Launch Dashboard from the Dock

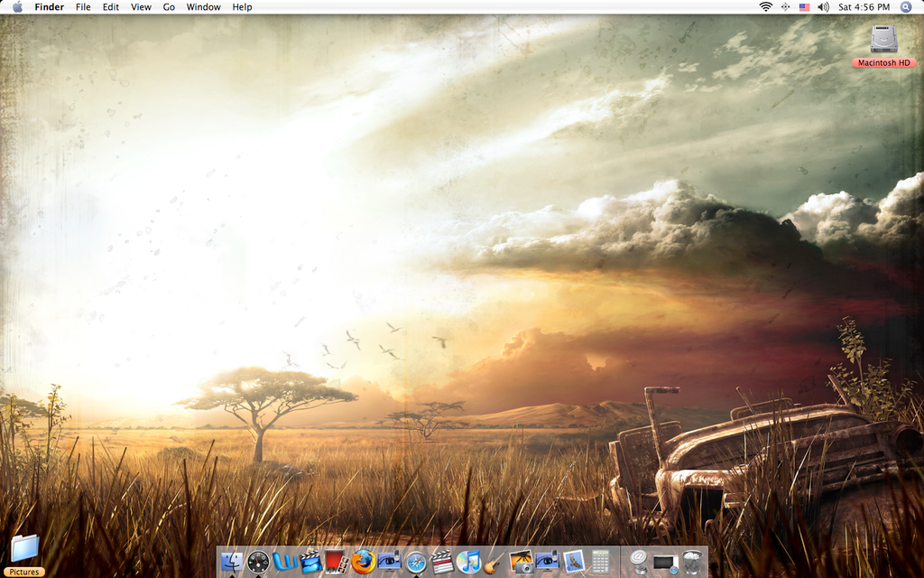[258, 562]
